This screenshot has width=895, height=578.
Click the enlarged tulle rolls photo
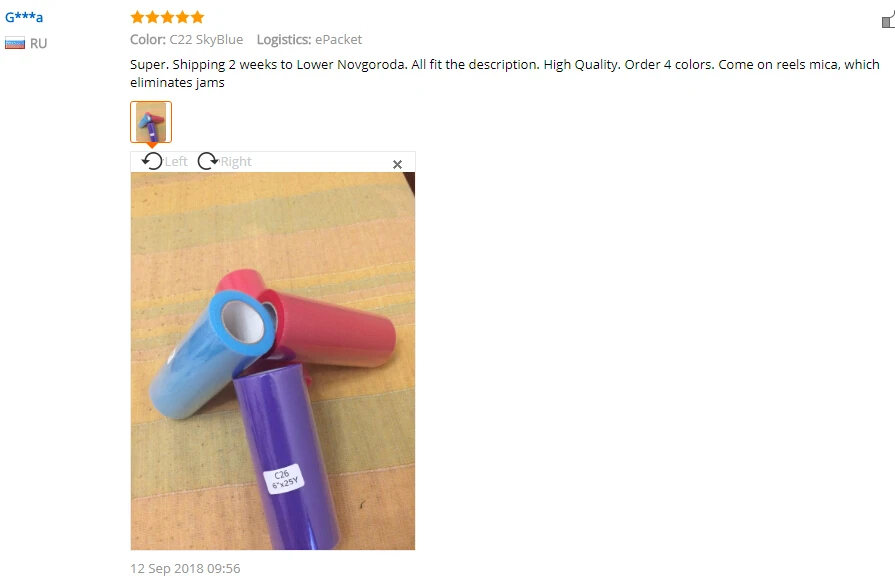coord(273,361)
